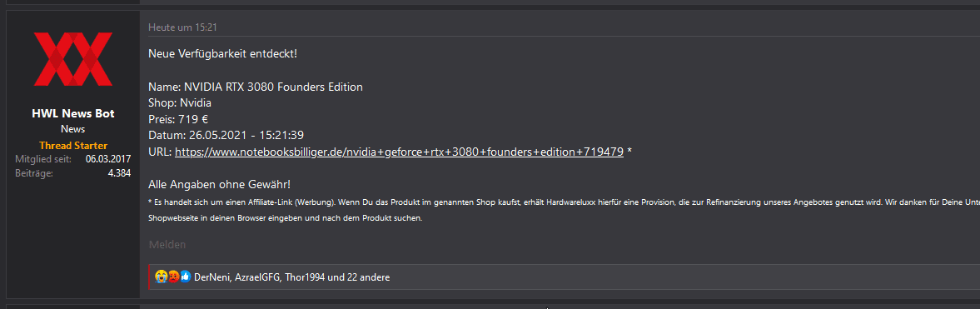The image size is (980, 309).
Task: Click the angry red face reaction emoji
Action: (173, 277)
